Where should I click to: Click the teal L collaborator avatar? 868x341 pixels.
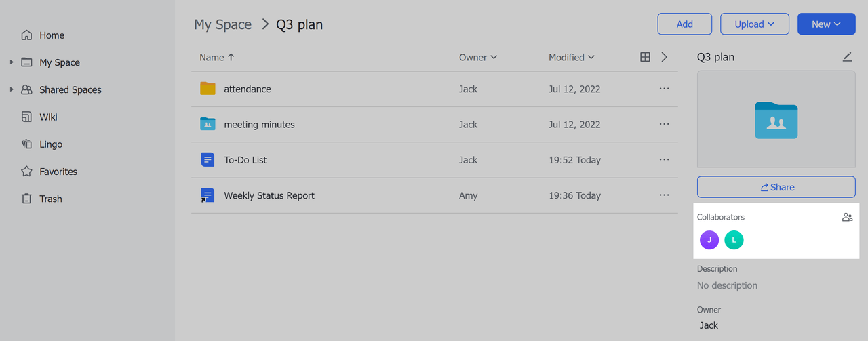coord(734,240)
